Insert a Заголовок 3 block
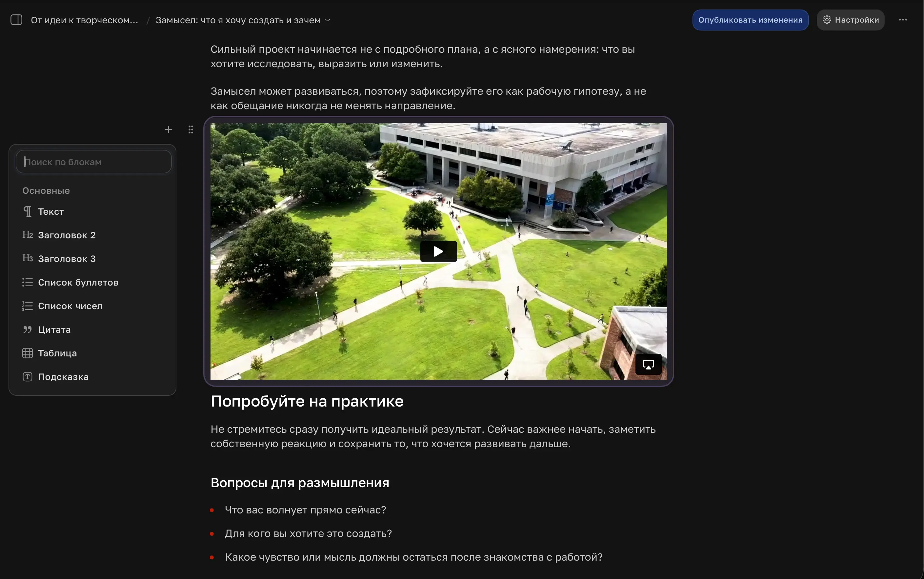 [x=92, y=259]
